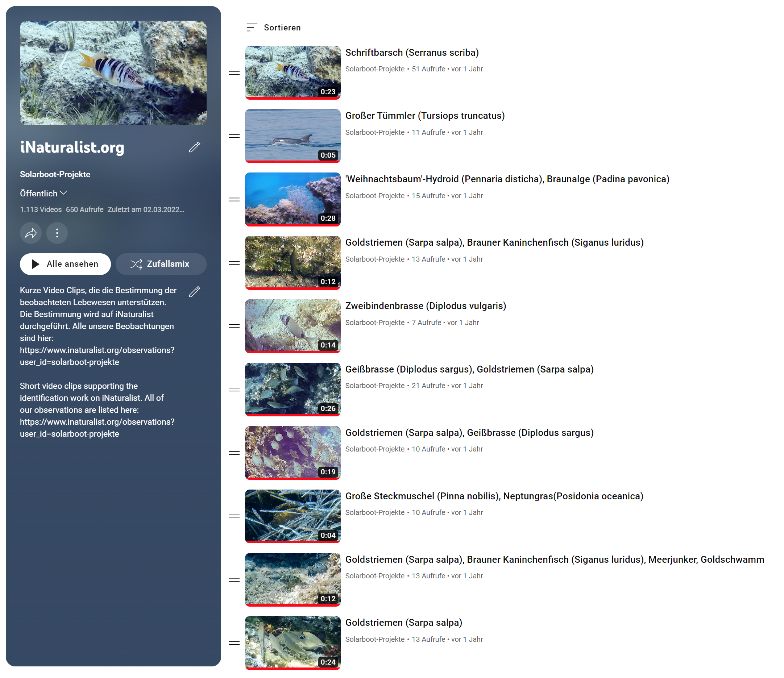Grab the reorder handle beside Zweibindenbrasse video
The image size is (784, 678).
pyautogui.click(x=234, y=326)
